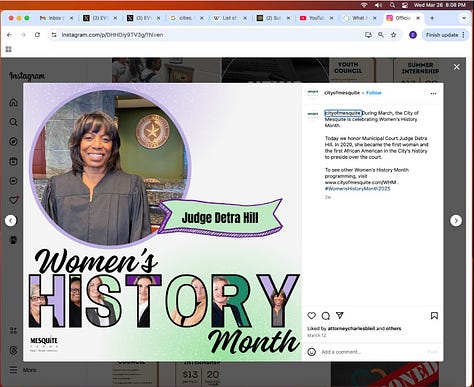The height and width of the screenshot is (387, 474).
Task: Bookmark this page with star icon
Action: (x=394, y=35)
